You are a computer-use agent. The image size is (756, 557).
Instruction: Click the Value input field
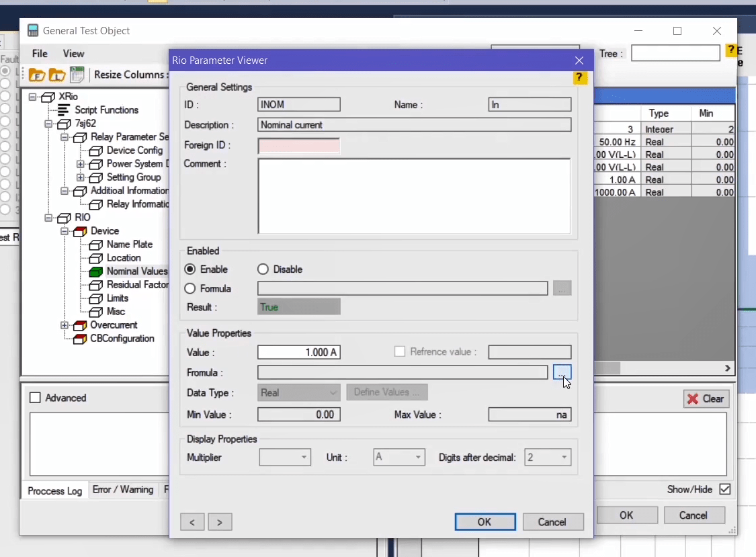299,352
